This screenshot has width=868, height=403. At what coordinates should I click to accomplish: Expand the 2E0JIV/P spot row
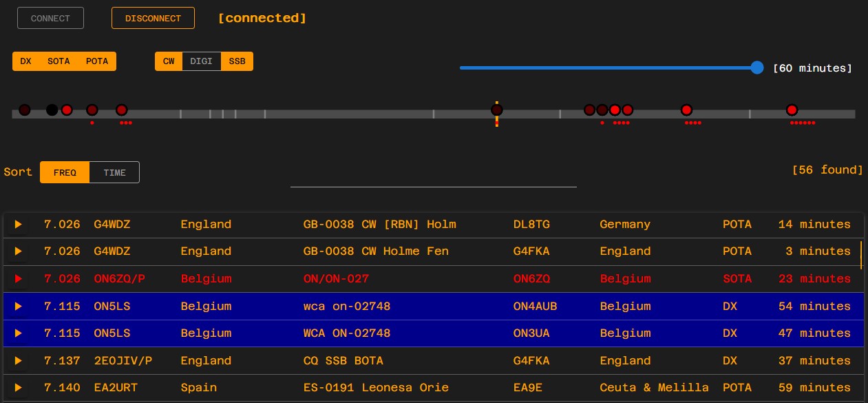point(19,361)
